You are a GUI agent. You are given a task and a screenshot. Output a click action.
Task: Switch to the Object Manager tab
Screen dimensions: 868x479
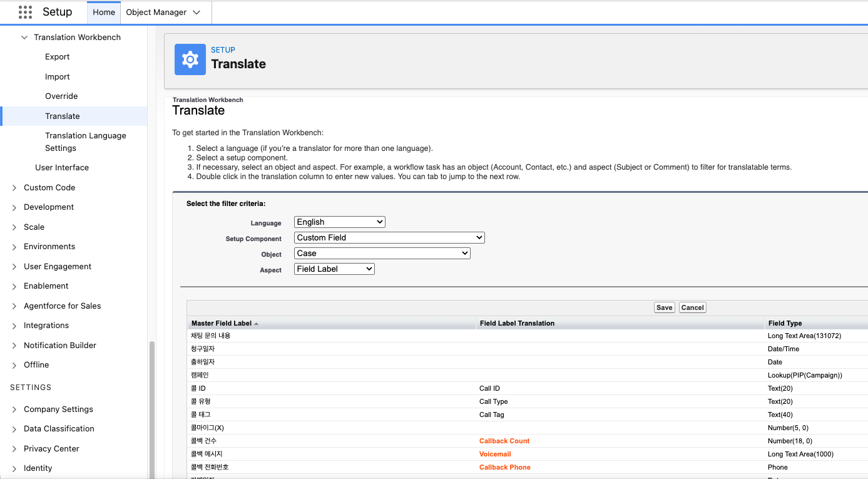pos(156,13)
